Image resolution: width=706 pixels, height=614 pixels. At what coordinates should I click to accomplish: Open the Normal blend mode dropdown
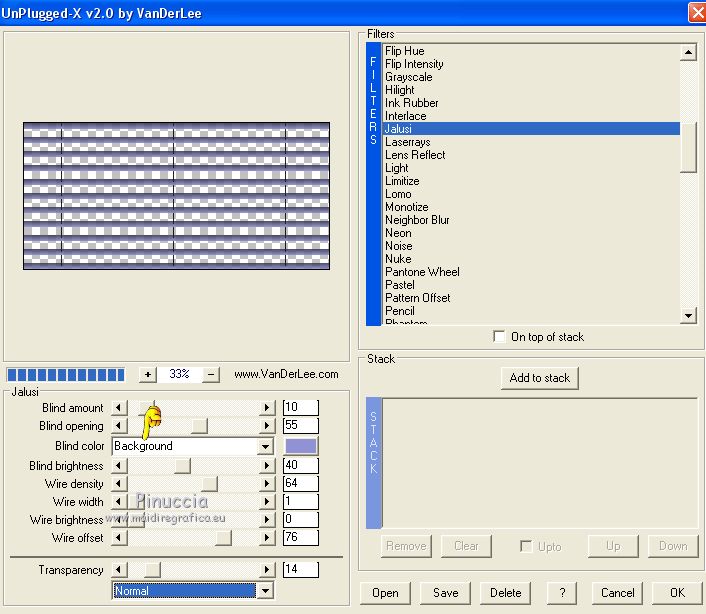pos(266,591)
